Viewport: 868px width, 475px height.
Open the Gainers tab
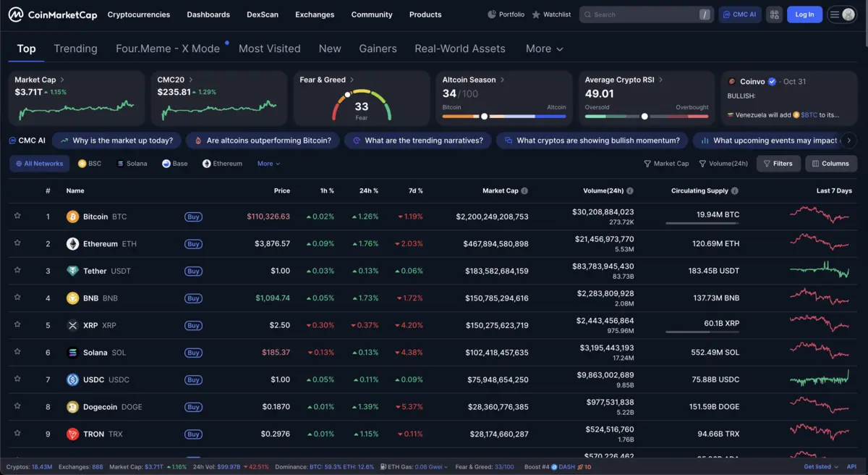[378, 49]
